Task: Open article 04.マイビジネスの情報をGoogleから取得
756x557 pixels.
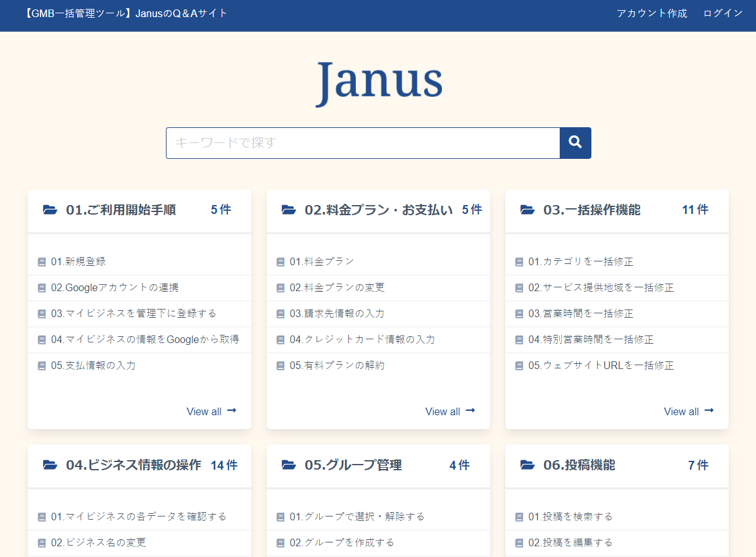Action: pos(145,340)
